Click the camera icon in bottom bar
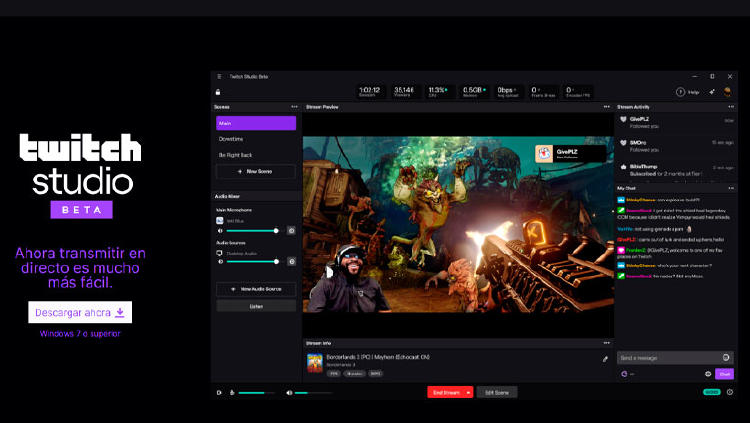Viewport: 750px width, 423px height. (219, 392)
